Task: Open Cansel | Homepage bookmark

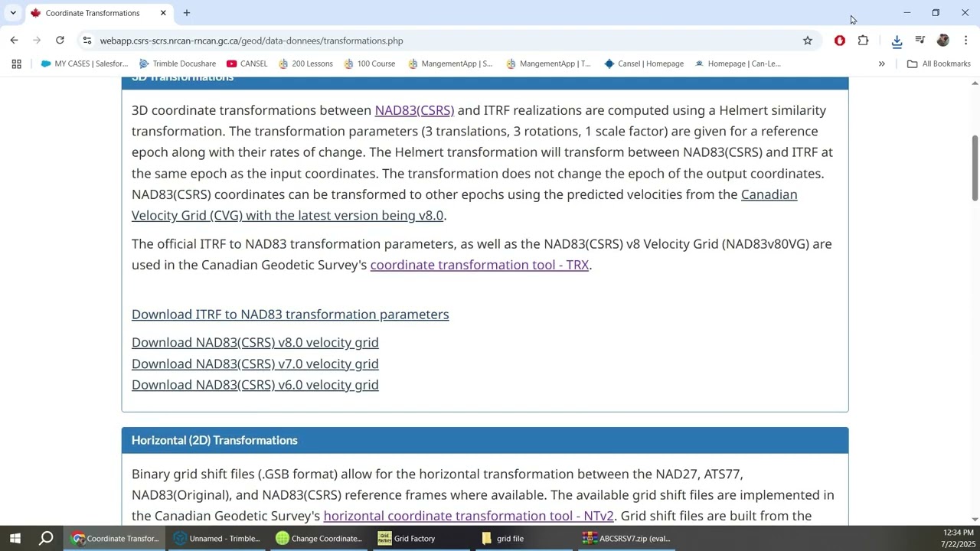Action: point(644,64)
